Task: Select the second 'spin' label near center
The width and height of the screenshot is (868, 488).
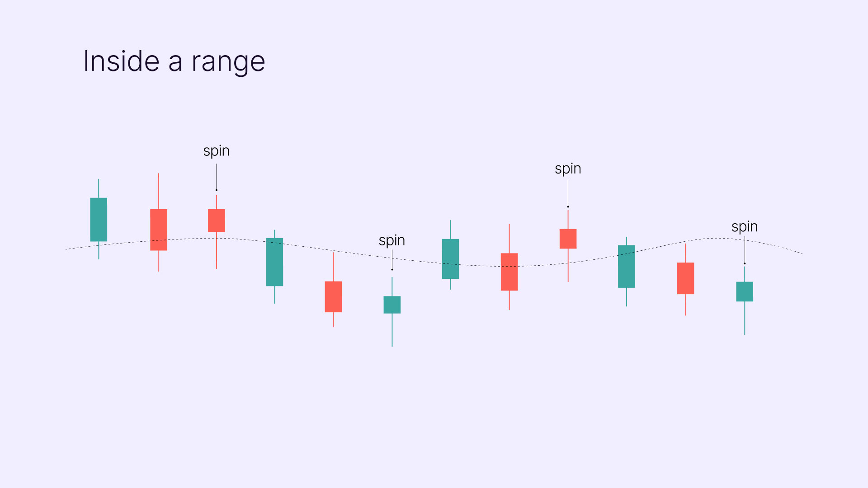Action: click(x=392, y=241)
